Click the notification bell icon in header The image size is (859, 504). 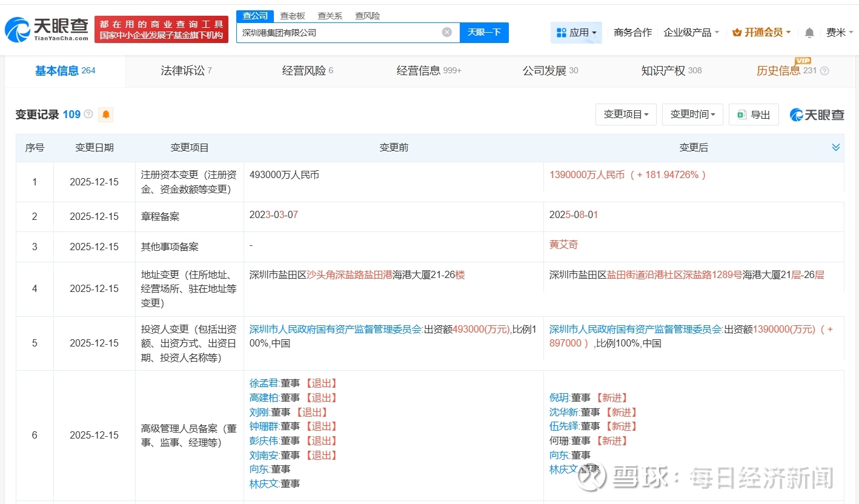pos(809,33)
